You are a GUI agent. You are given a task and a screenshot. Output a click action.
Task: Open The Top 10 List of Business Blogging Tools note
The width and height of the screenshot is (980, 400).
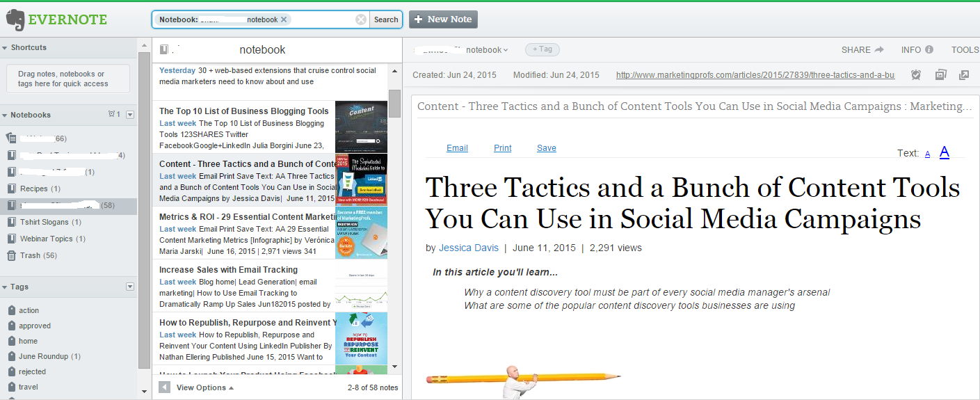click(270, 127)
